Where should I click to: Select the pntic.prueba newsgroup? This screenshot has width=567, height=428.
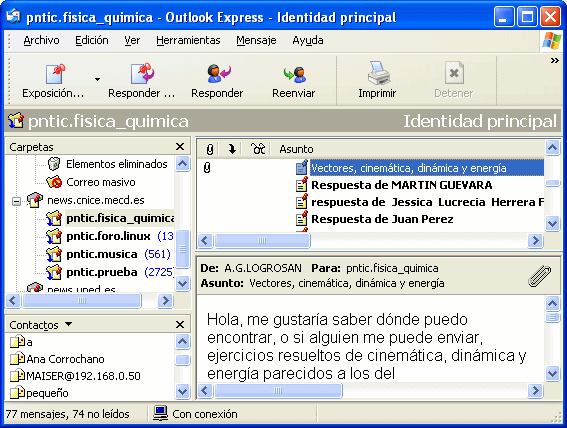pos(102,272)
